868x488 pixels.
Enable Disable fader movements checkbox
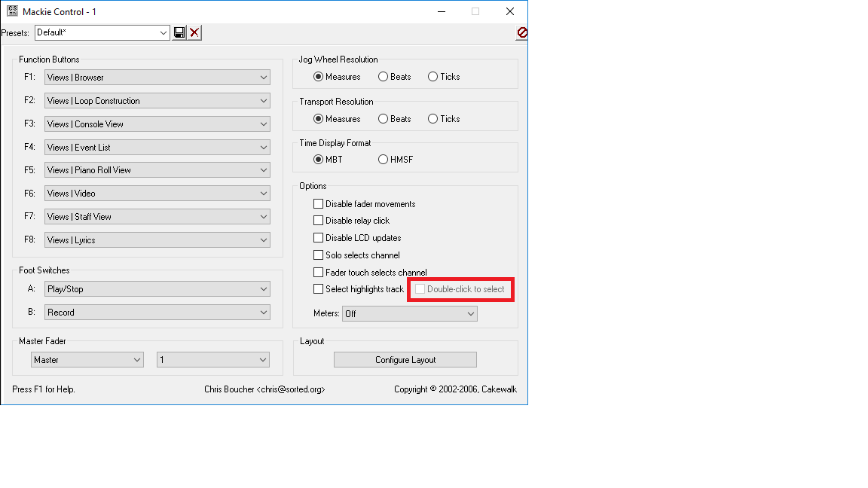click(x=318, y=204)
